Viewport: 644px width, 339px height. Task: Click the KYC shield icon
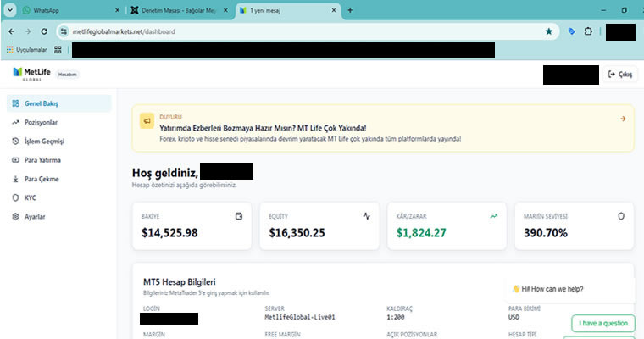pyautogui.click(x=15, y=197)
